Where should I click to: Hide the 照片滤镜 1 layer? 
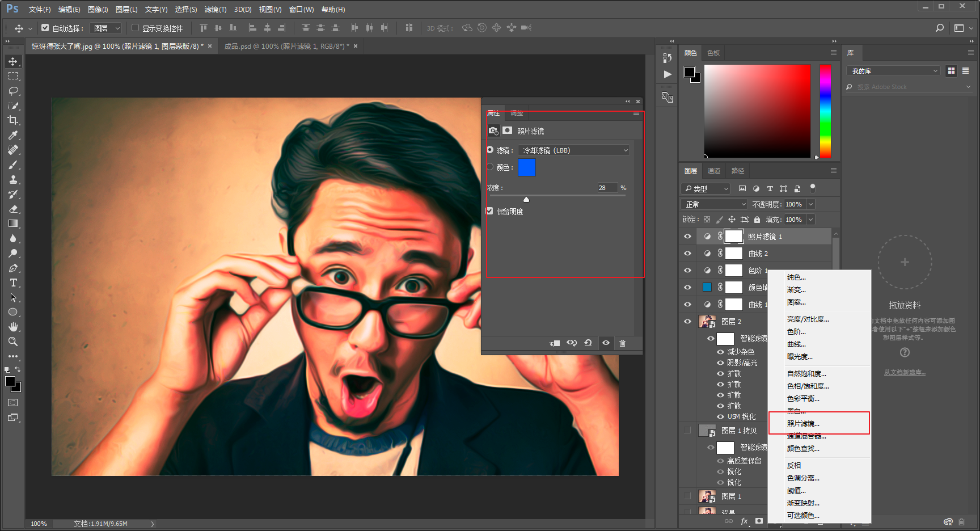(x=687, y=237)
